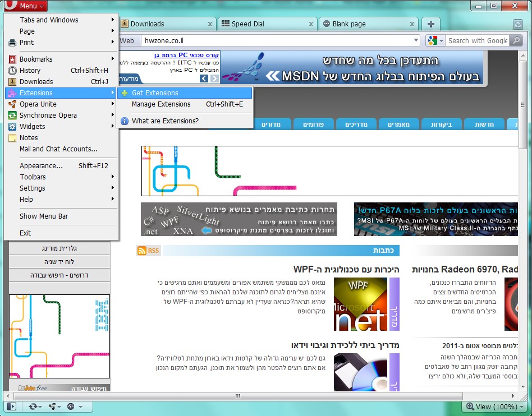Screen dimensions: 532x416
Task: Open Mail and Chat Accounts
Action: coord(62,149)
